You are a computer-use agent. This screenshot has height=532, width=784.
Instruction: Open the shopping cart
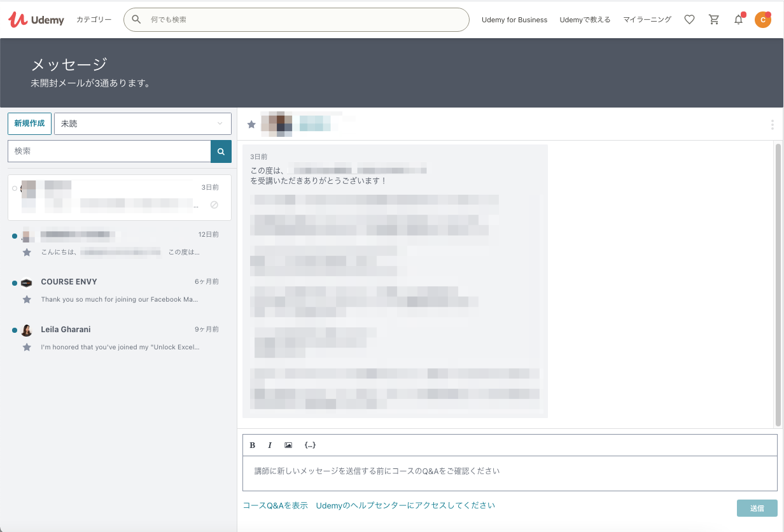[x=714, y=20]
